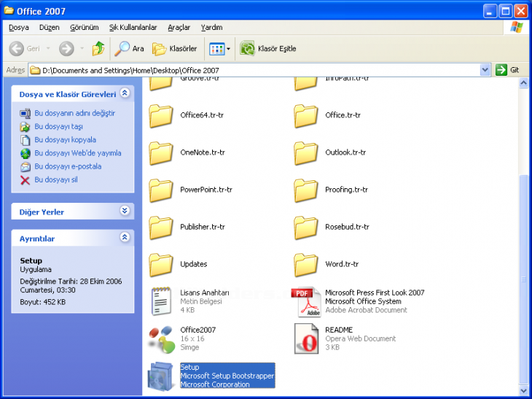Click the copy file icon in task pane
532x399 pixels.
coord(25,140)
